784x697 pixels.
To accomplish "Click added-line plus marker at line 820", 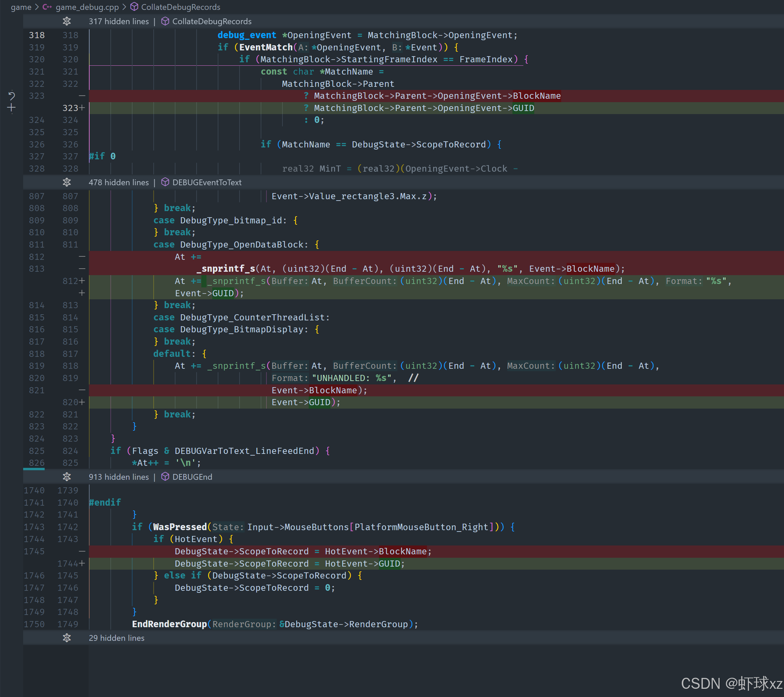I will pos(82,402).
